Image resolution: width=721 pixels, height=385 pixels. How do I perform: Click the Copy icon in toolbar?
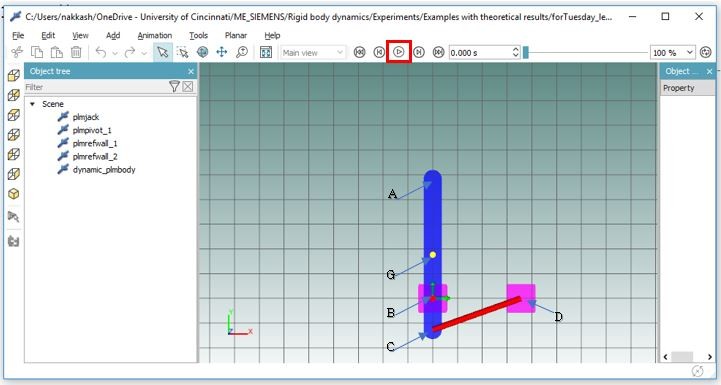[37, 52]
